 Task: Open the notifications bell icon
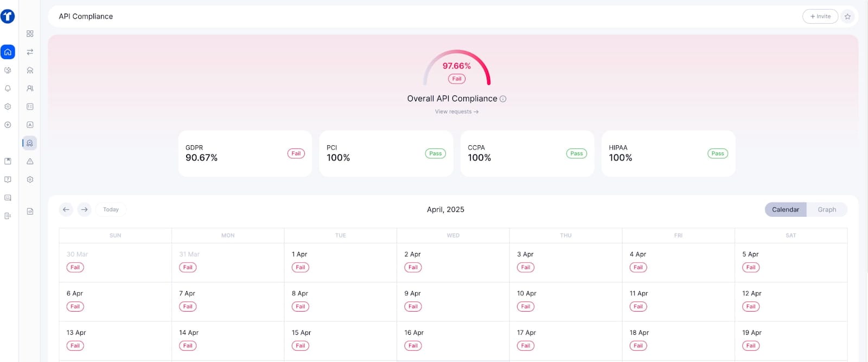coord(8,88)
